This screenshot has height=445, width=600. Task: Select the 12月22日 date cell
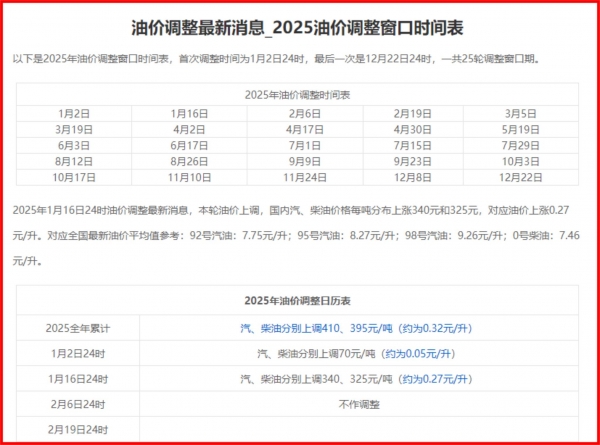click(526, 177)
